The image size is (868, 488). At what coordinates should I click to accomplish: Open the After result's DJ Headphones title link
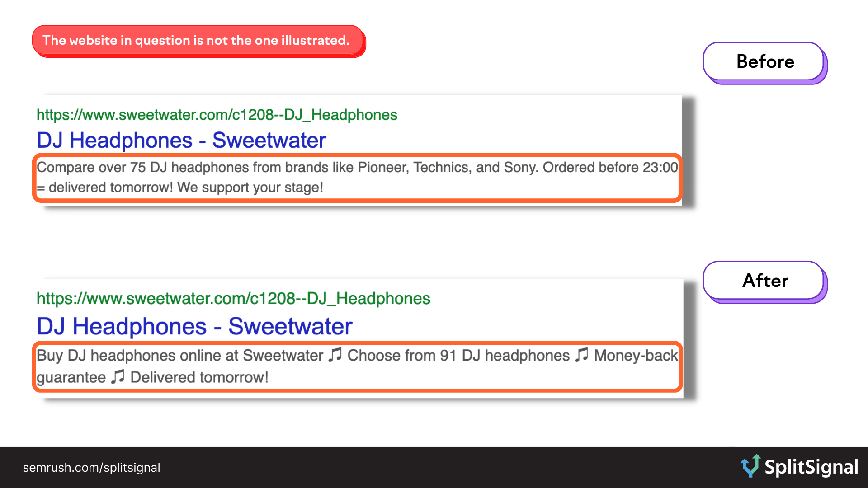[194, 326]
